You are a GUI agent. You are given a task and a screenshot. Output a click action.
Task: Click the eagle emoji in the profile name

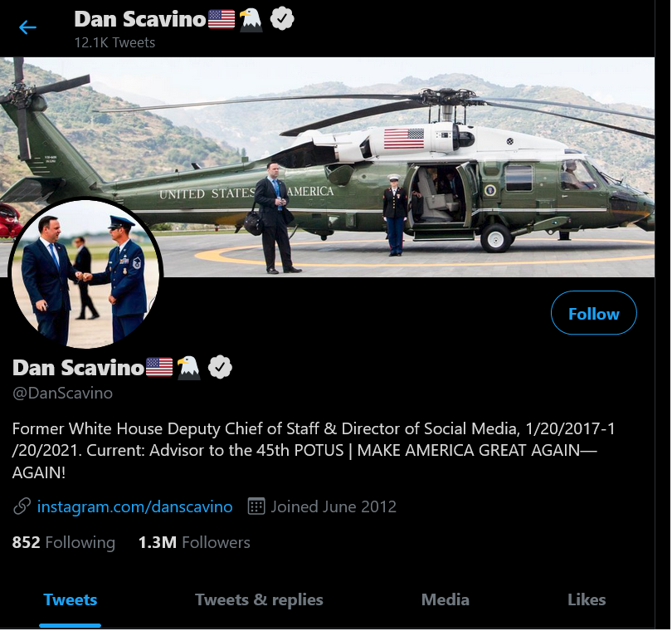(188, 368)
